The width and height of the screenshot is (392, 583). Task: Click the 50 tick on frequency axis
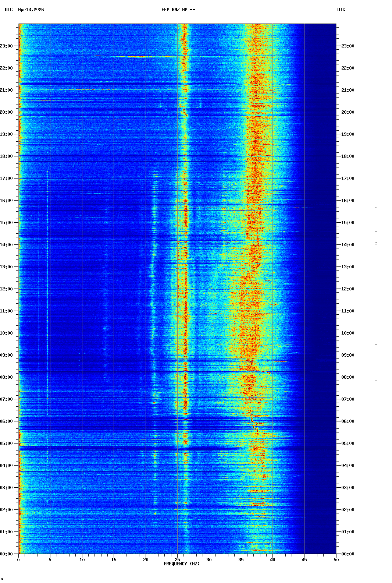click(x=336, y=560)
